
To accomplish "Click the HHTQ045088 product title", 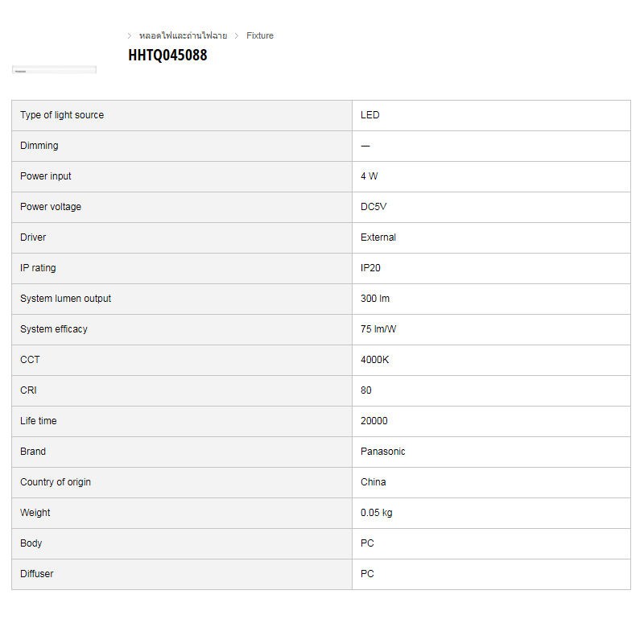I will click(167, 56).
